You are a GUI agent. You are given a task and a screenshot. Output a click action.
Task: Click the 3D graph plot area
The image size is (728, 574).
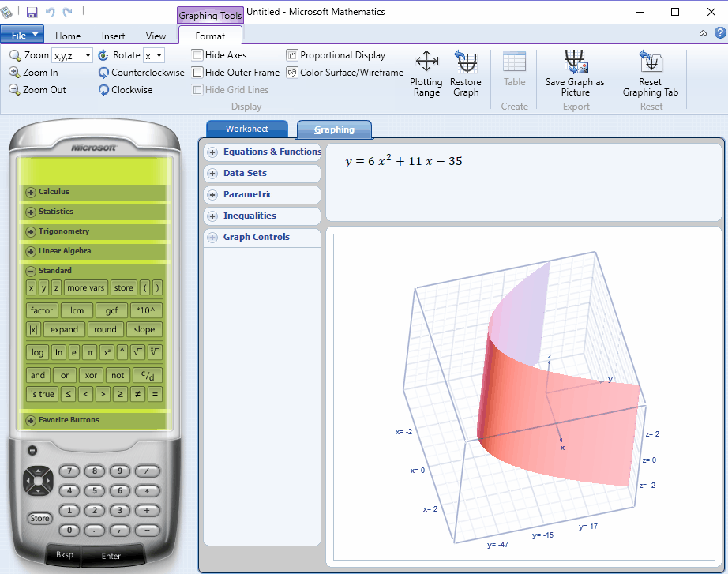click(524, 397)
